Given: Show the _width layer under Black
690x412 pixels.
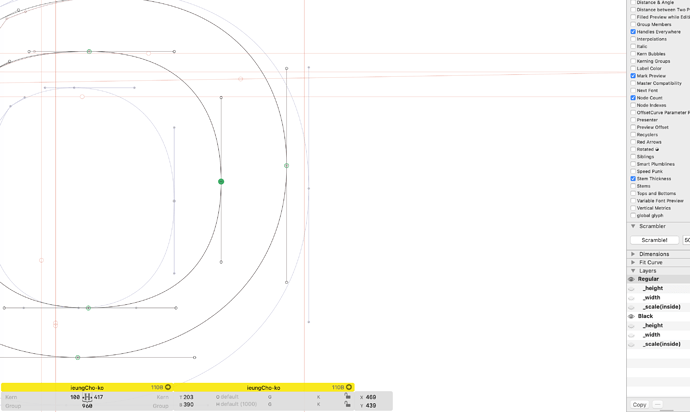Looking at the screenshot, I should pyautogui.click(x=631, y=335).
